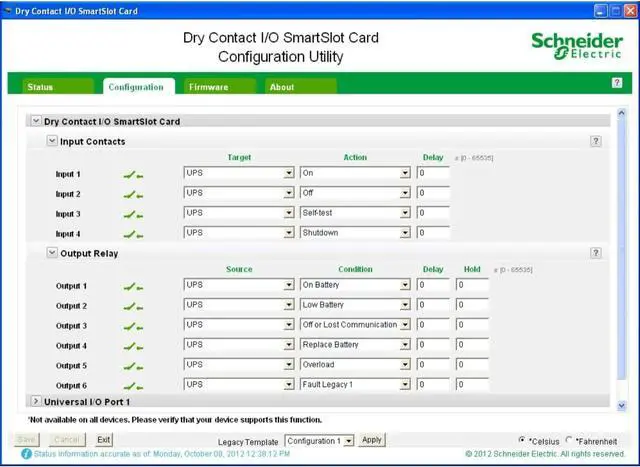Collapse the Input Contacts section
640x467 pixels.
tap(52, 141)
